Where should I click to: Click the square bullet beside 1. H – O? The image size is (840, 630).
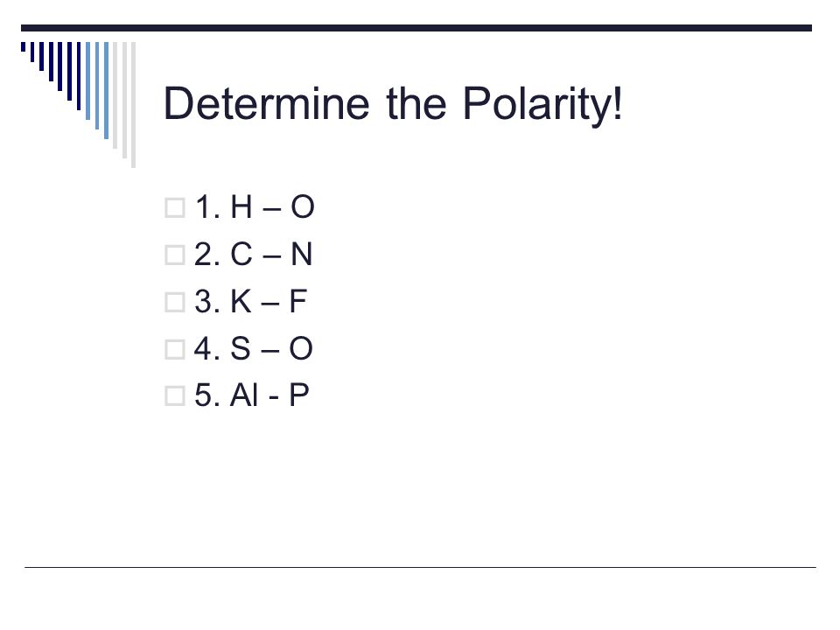175,208
